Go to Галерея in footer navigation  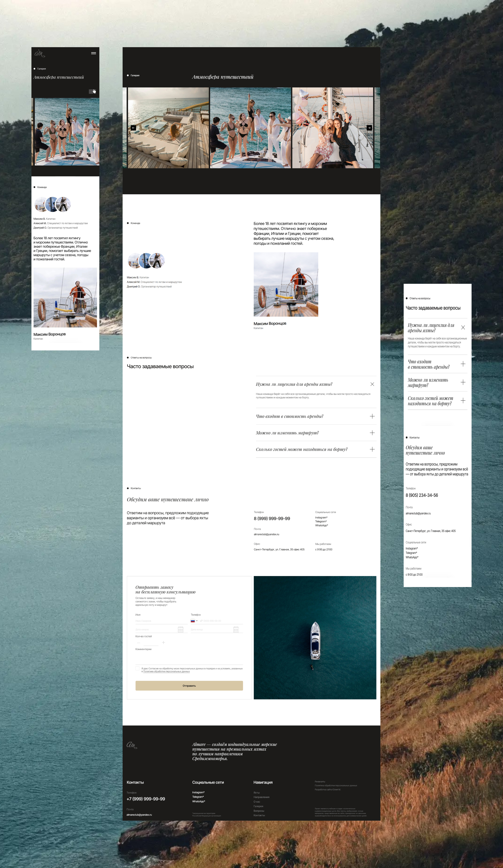259,806
